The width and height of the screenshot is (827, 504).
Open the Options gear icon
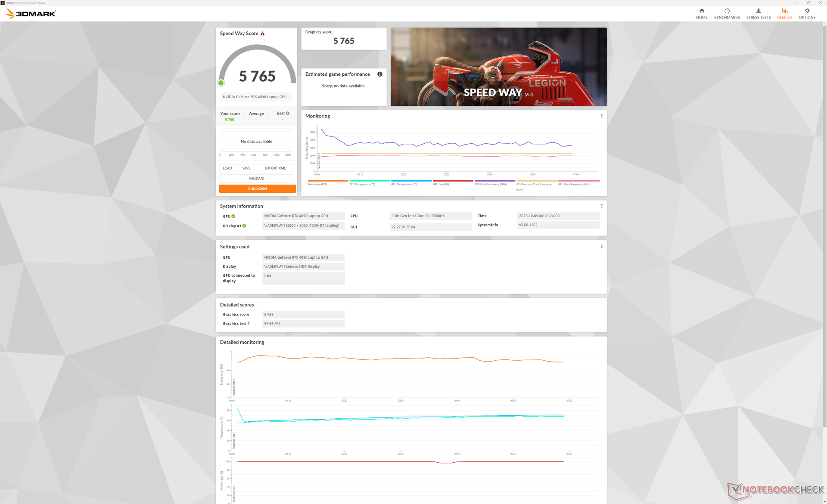(807, 11)
